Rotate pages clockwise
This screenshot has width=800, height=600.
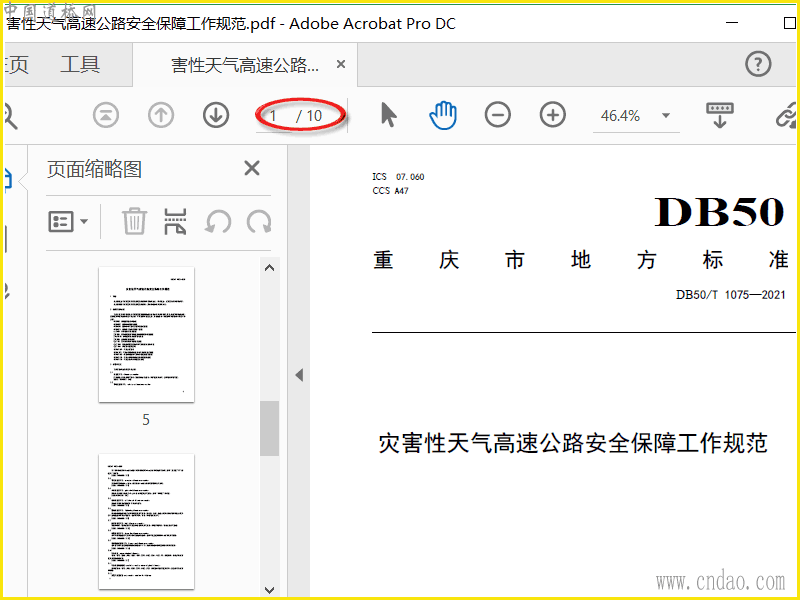click(259, 222)
